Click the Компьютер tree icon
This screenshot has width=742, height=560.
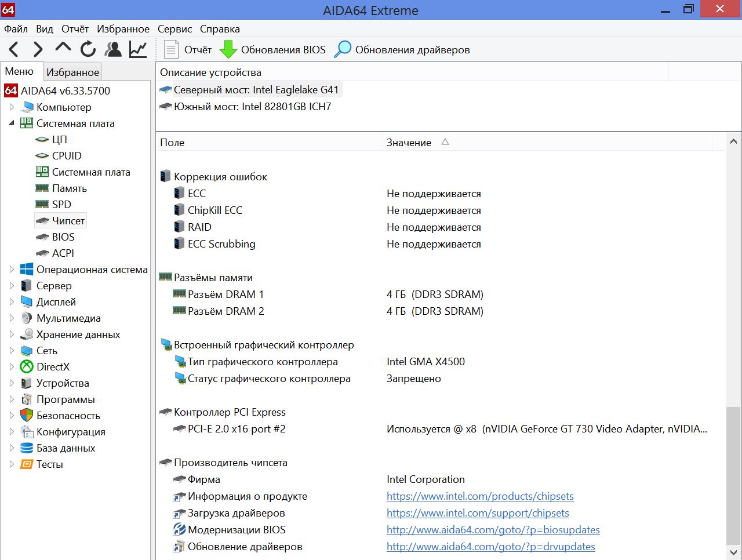click(27, 107)
